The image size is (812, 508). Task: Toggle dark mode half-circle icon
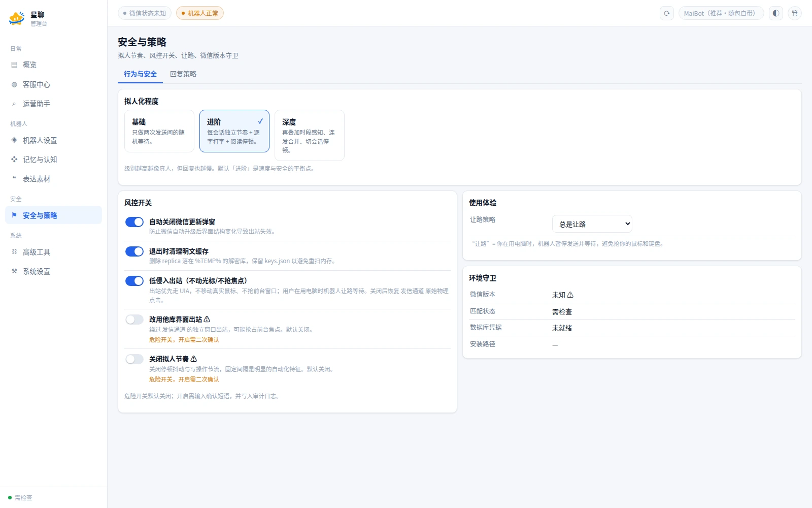tap(776, 13)
